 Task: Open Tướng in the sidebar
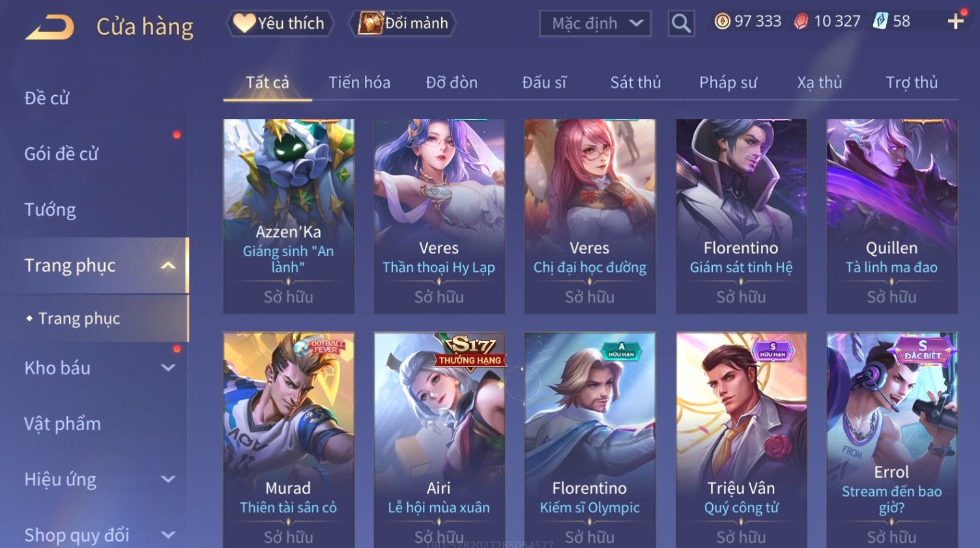(x=50, y=210)
